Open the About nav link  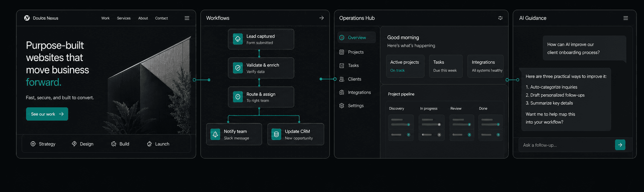143,18
